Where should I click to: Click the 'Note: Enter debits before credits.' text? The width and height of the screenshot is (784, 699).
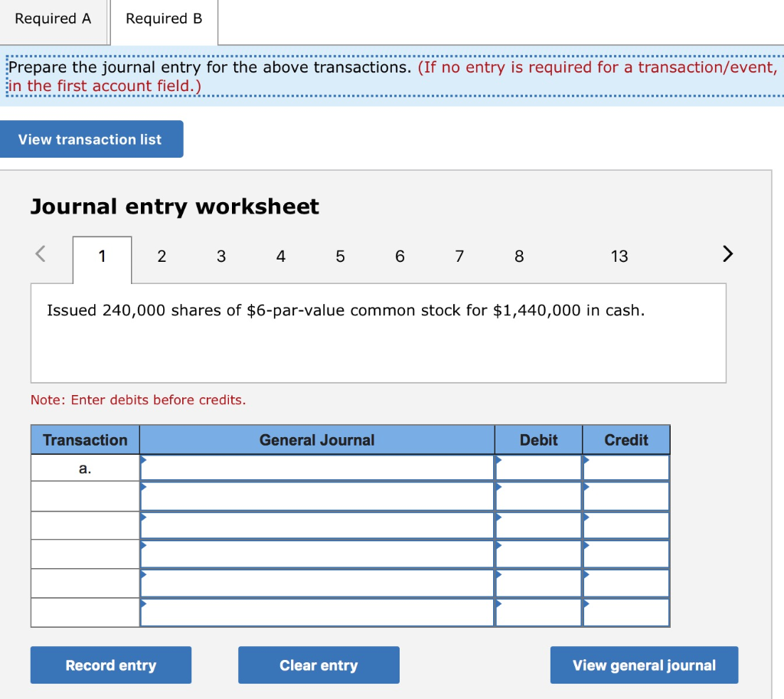click(x=138, y=400)
